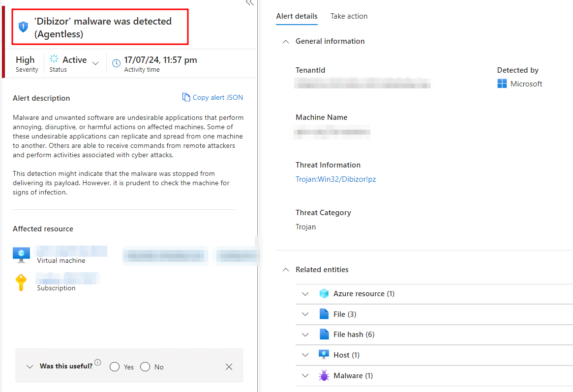573x392 pixels.
Task: Click the Host monitor icon in Related entities
Action: (324, 355)
